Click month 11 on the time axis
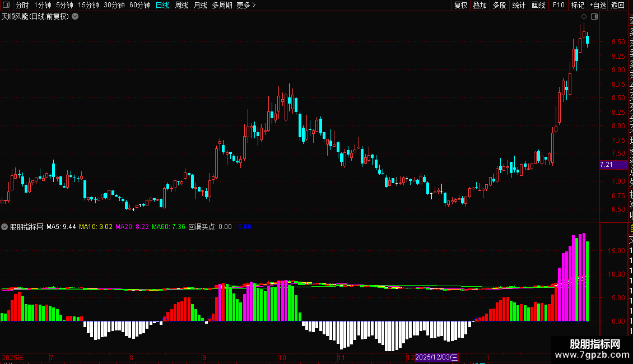Image resolution: width=633 pixels, height=364 pixels. (x=342, y=357)
